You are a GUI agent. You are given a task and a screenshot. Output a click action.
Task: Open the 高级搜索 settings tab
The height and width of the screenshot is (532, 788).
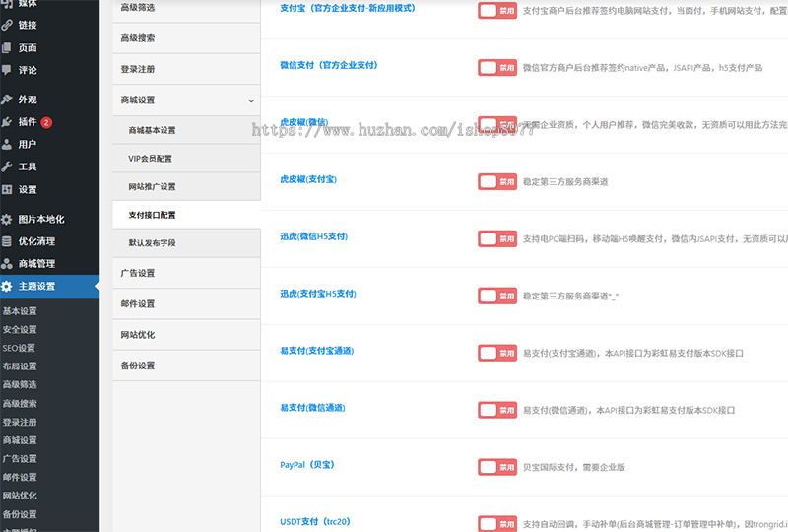click(186, 38)
